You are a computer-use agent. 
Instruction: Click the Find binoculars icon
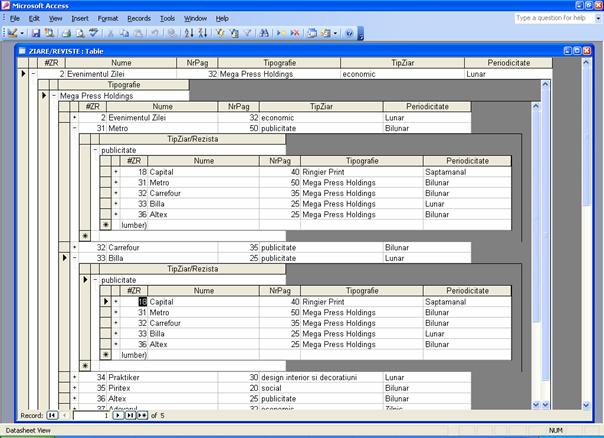[265, 33]
